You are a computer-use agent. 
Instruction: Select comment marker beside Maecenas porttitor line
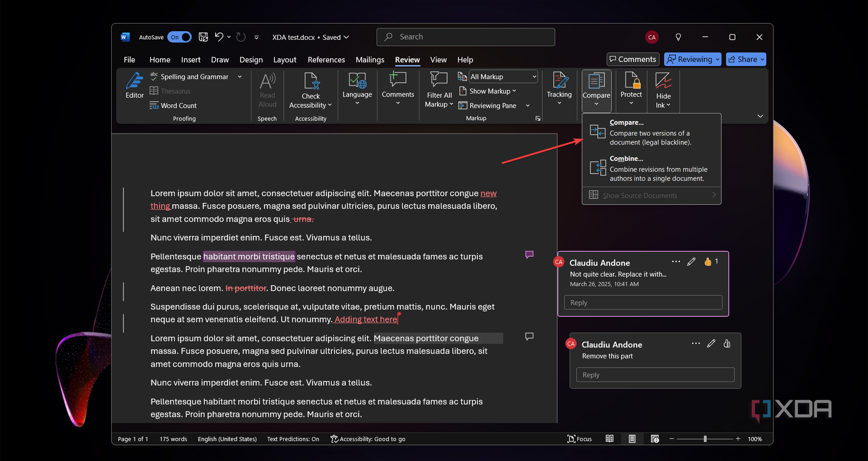coord(529,336)
